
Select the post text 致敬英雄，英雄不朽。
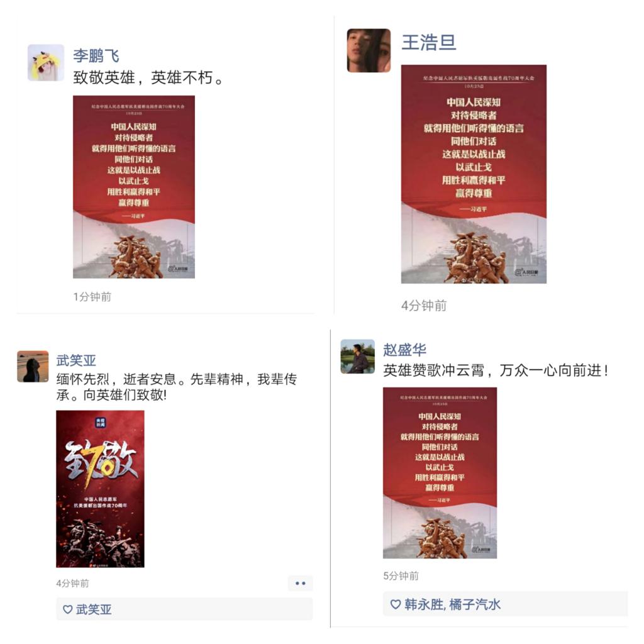[x=148, y=77]
